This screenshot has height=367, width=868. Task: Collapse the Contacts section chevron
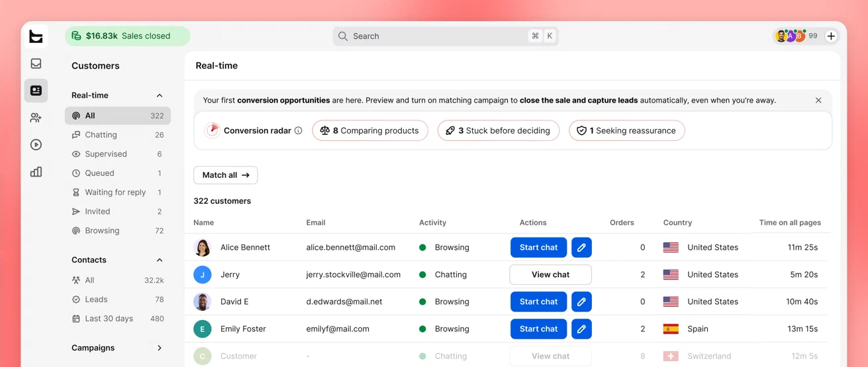point(160,260)
